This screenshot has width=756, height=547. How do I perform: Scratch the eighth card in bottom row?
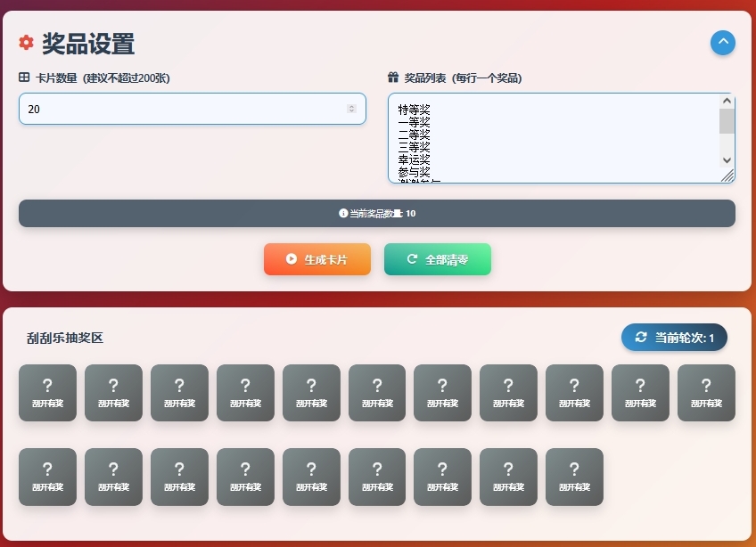(x=509, y=478)
